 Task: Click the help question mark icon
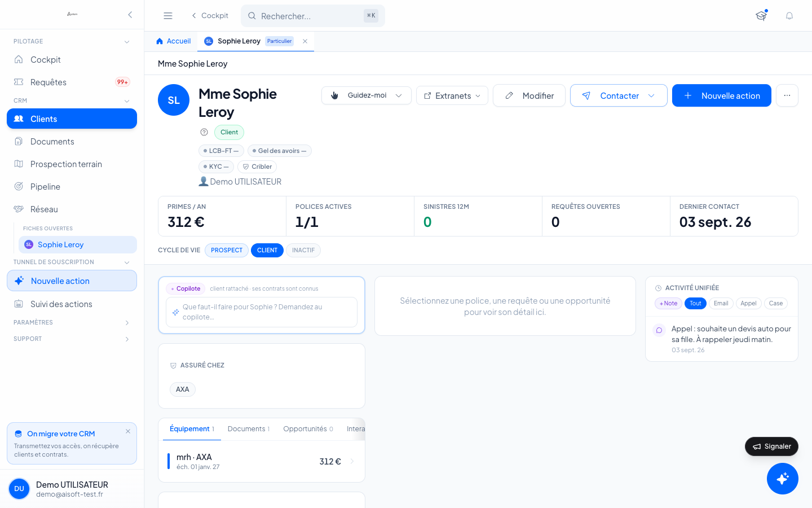204,132
